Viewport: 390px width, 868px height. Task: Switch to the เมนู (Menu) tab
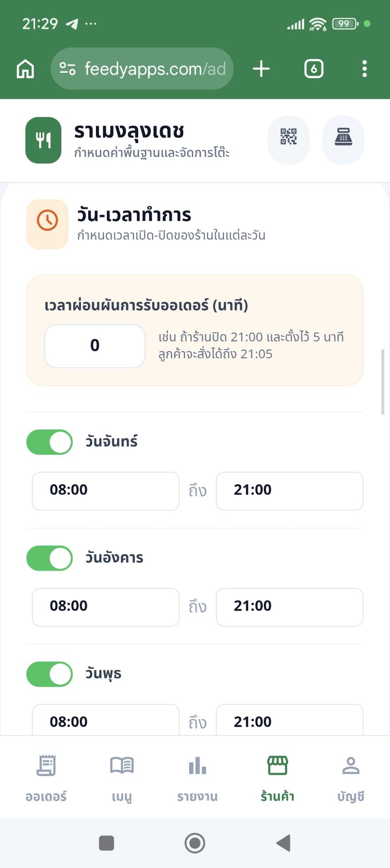point(122,776)
